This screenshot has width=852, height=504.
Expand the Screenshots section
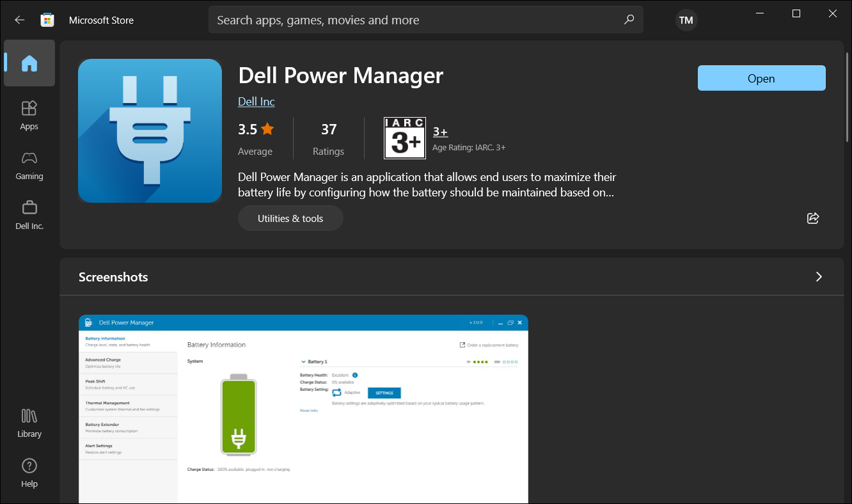tap(819, 276)
